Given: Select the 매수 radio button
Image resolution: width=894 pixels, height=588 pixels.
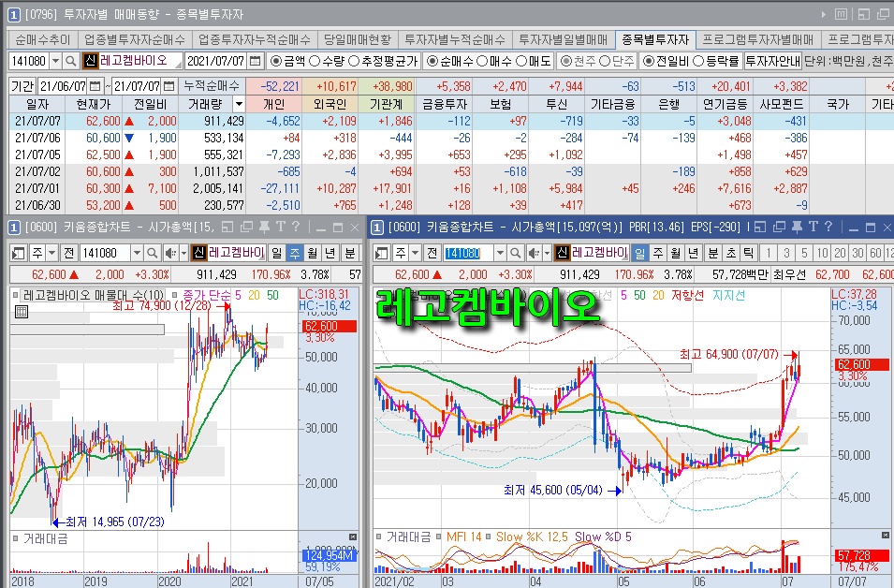Looking at the screenshot, I should click(x=482, y=61).
